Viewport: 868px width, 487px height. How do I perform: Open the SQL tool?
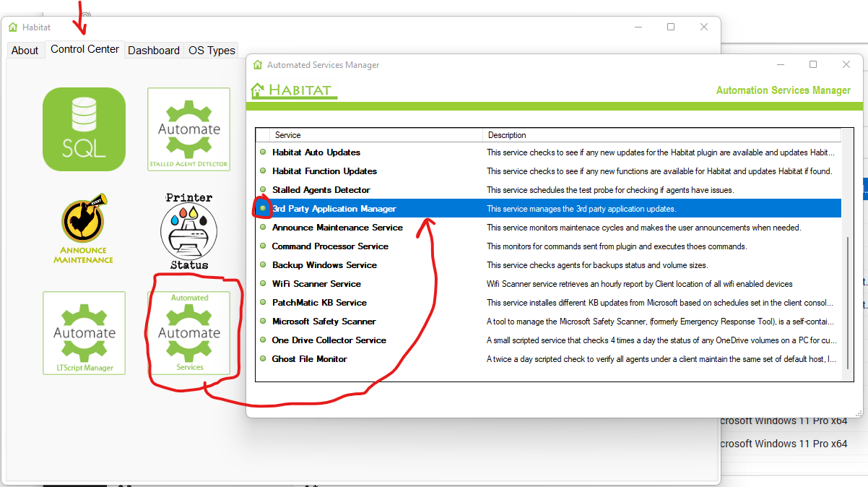pyautogui.click(x=84, y=129)
